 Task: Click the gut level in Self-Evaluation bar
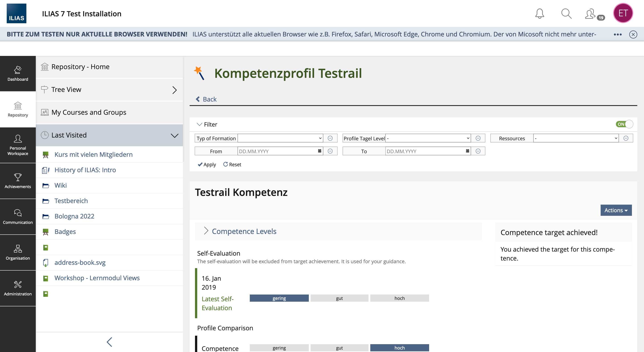click(x=339, y=298)
